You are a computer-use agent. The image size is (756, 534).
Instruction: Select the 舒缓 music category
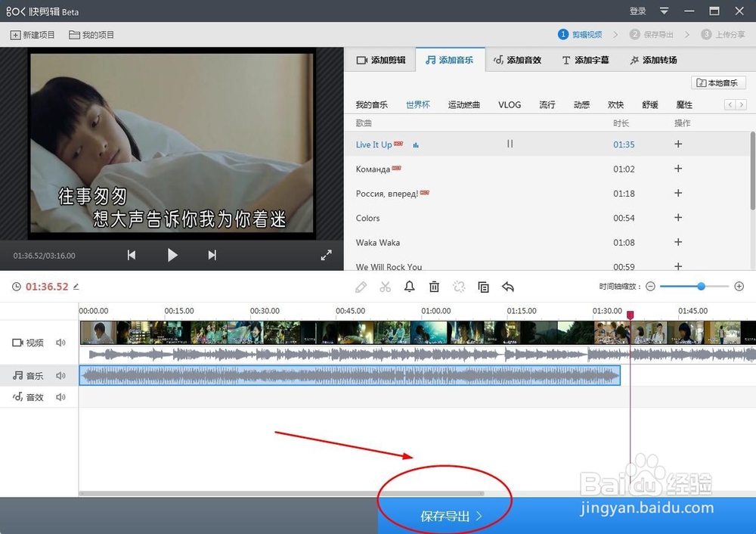650,104
